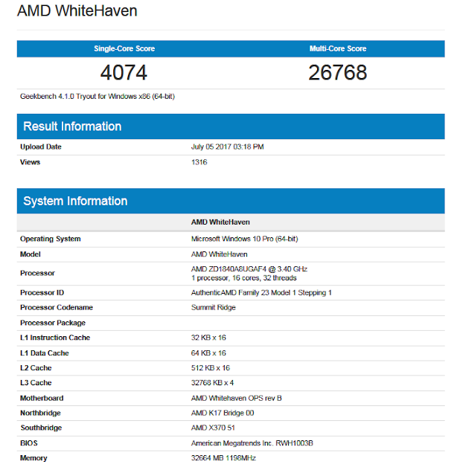Select the date July 05 2017 03:18 PM
The width and height of the screenshot is (457, 476).
[x=227, y=147]
